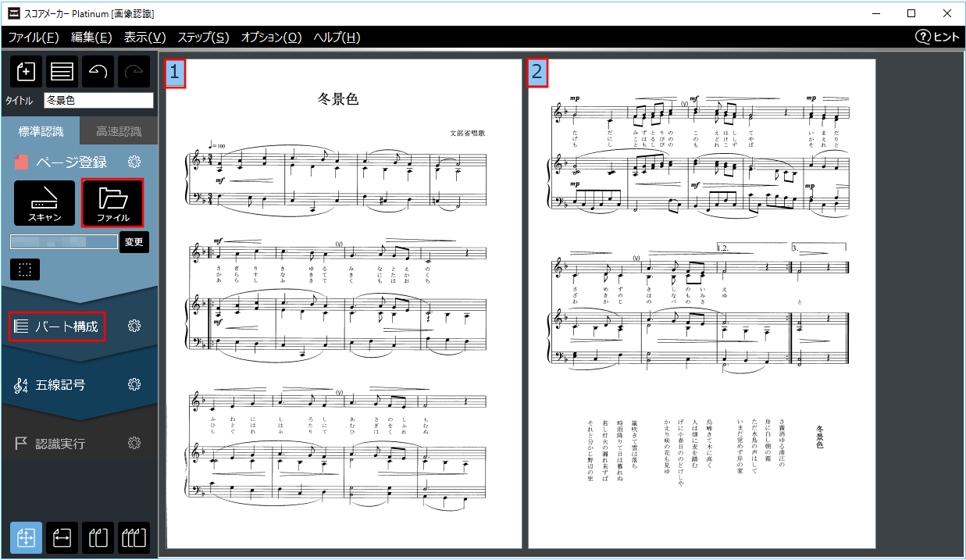The image size is (966, 560).
Task: Expand the 五線記号 step
Action: point(60,384)
